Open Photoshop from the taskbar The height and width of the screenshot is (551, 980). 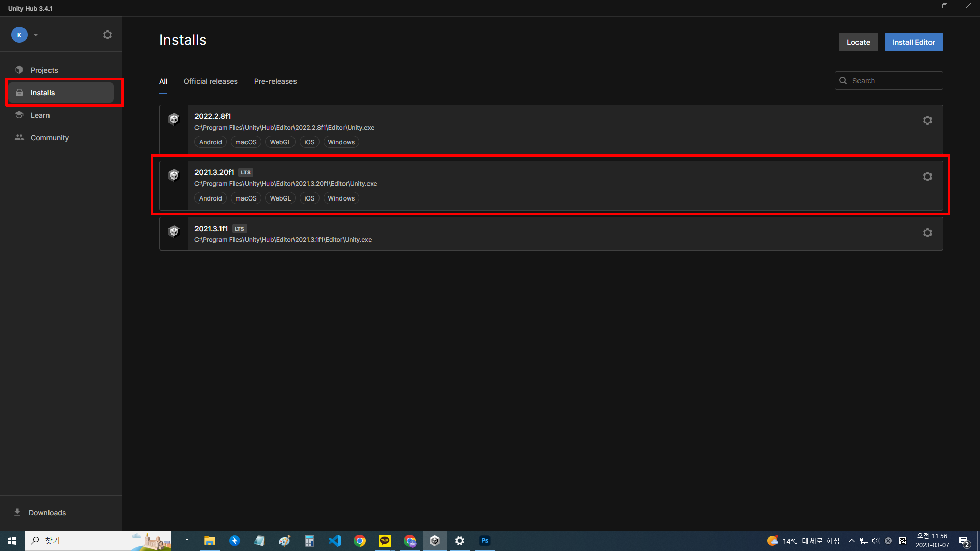pos(485,541)
